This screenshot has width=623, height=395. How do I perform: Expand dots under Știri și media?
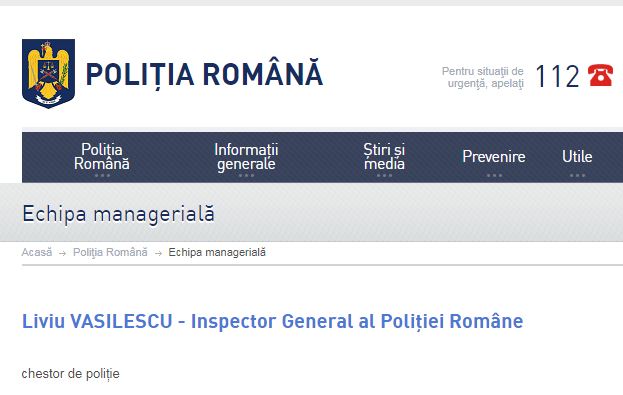pyautogui.click(x=384, y=175)
